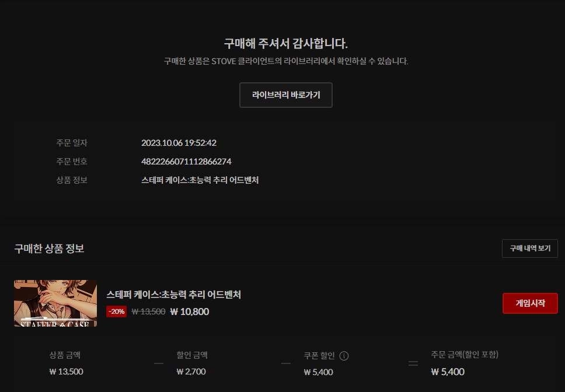Image resolution: width=565 pixels, height=392 pixels.
Task: Click the order date 2023.10.06 19:52:42
Action: pos(179,143)
